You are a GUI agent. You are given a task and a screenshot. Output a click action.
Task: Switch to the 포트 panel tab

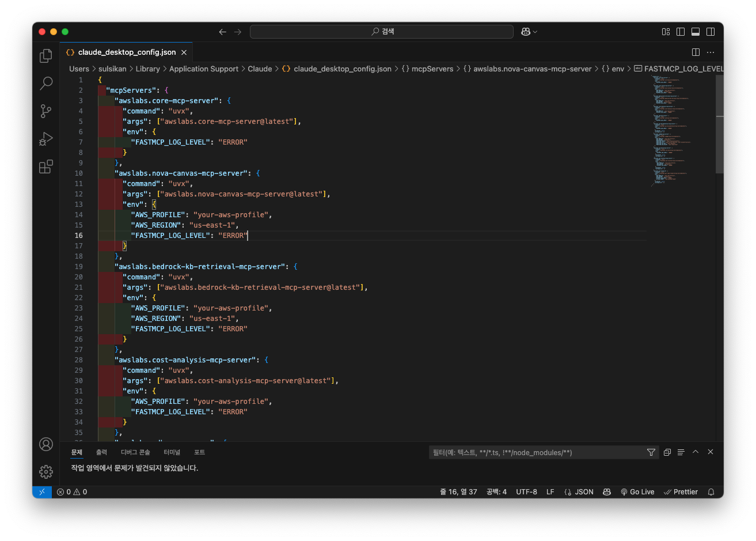pos(199,452)
